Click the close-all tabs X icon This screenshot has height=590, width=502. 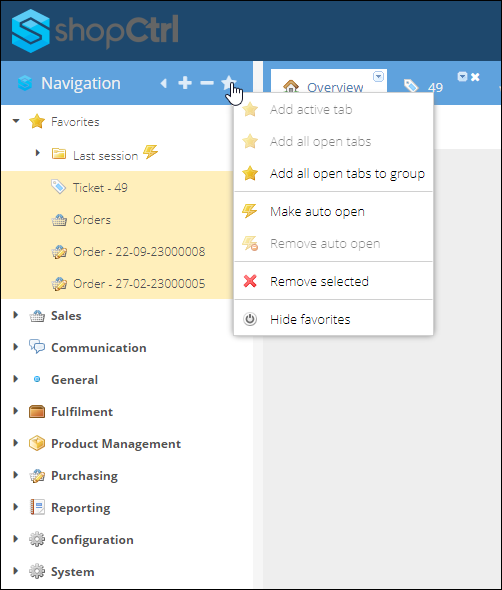click(x=475, y=77)
